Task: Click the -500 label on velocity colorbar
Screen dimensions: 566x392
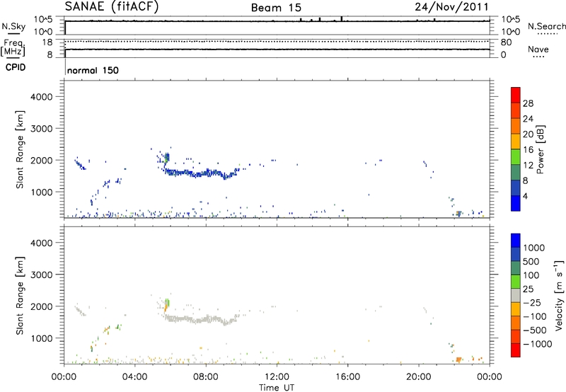Action: pyautogui.click(x=536, y=330)
